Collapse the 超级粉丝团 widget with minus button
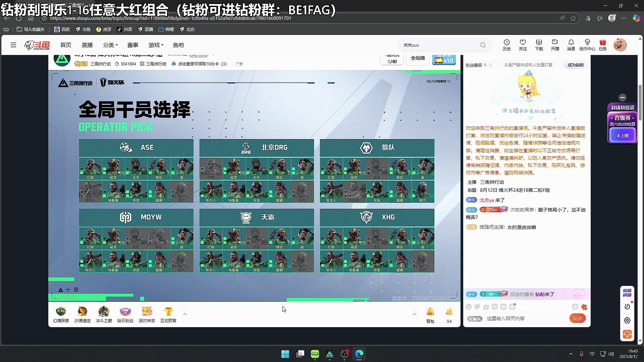 point(623,97)
